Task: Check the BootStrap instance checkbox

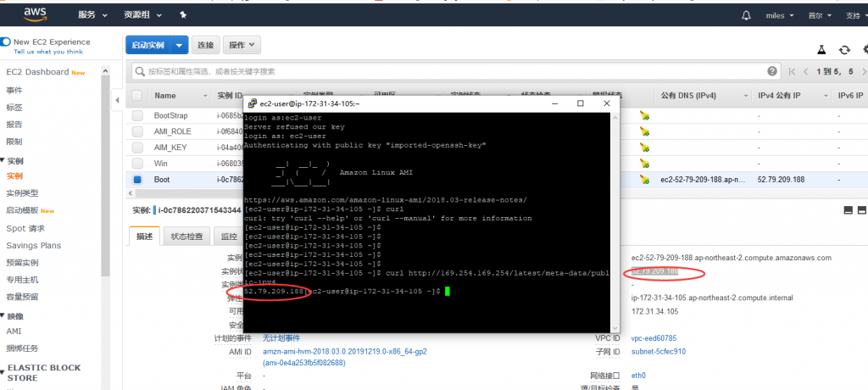Action: click(x=137, y=116)
